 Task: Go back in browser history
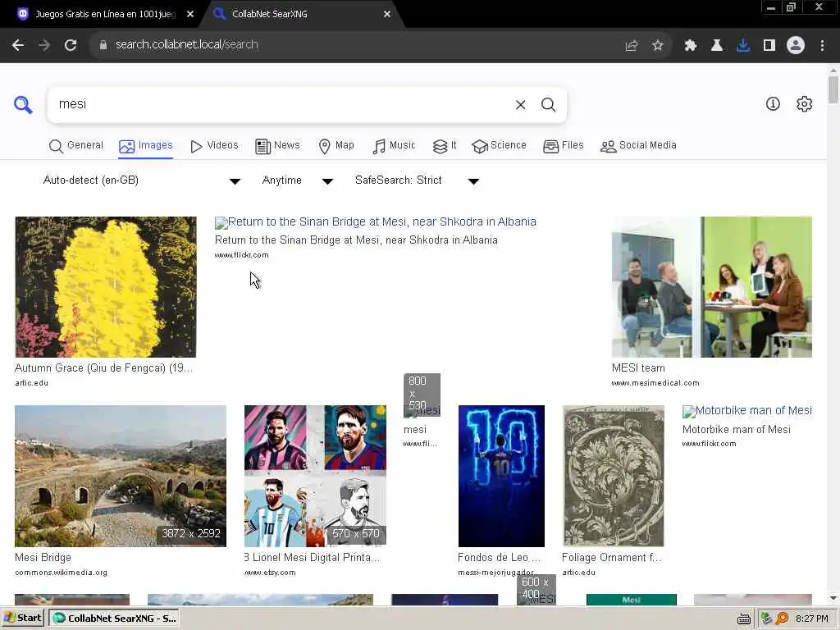point(18,45)
